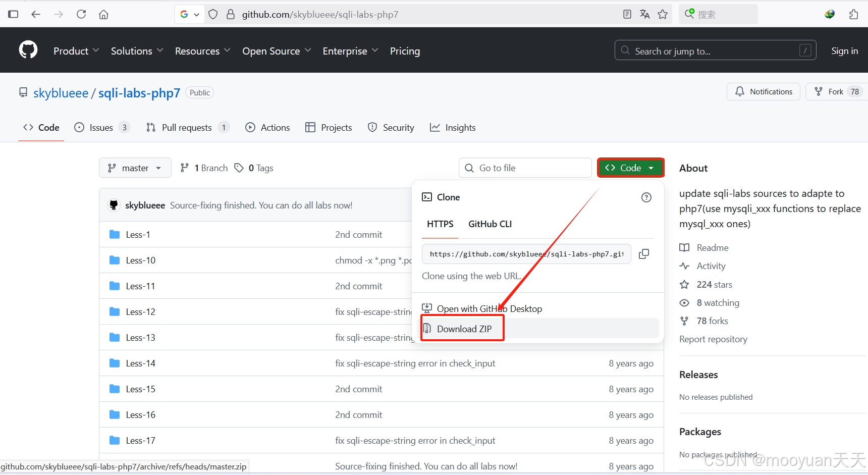Select the HTTPS clone tab
The height and width of the screenshot is (475, 868).
point(440,224)
